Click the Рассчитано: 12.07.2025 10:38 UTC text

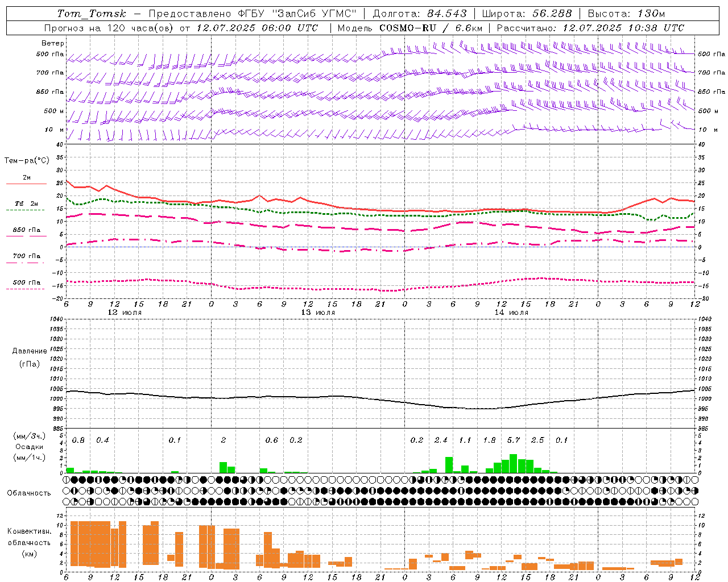590,28
